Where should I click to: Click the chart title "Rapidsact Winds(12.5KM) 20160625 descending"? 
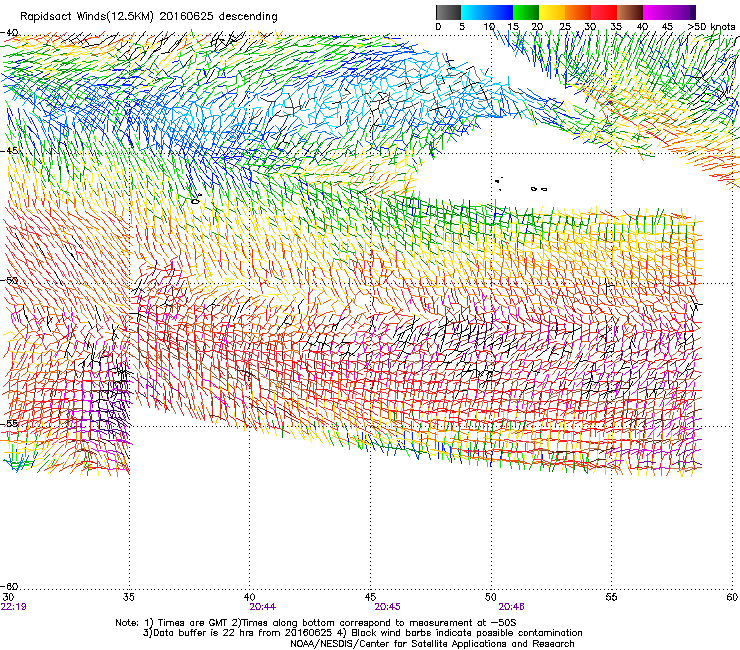(149, 17)
